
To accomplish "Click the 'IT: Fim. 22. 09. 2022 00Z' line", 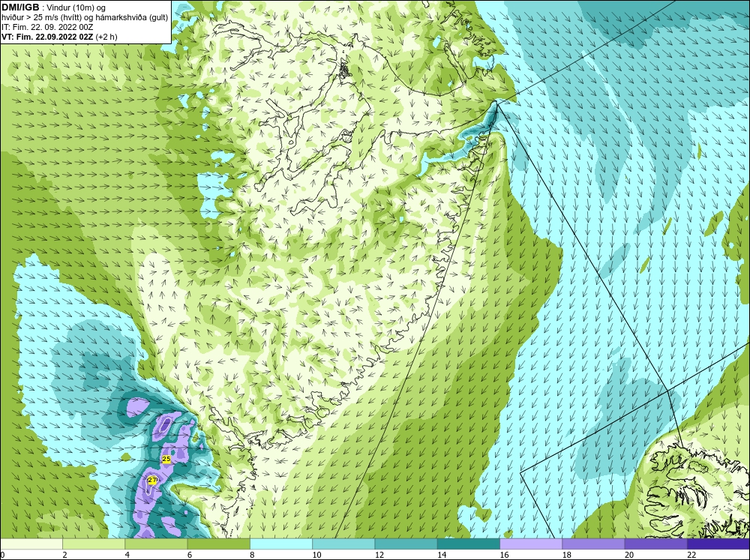I will tap(47, 27).
